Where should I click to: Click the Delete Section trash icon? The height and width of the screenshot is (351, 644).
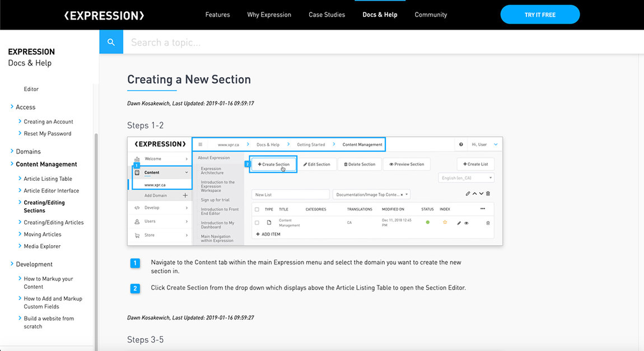pos(346,164)
